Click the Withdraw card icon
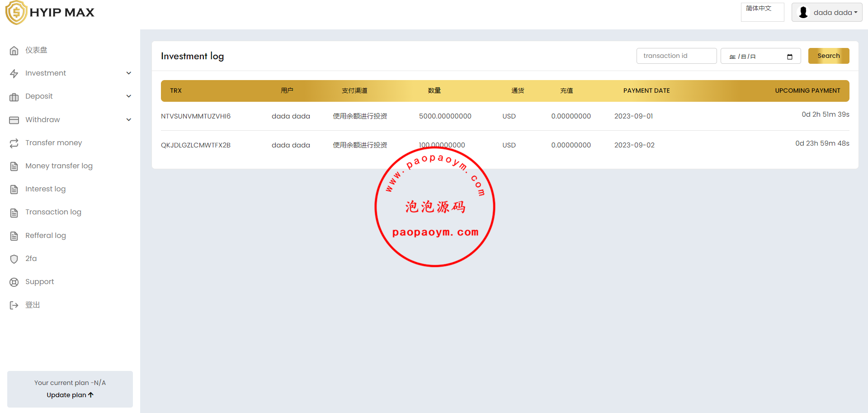868x413 pixels. (14, 120)
